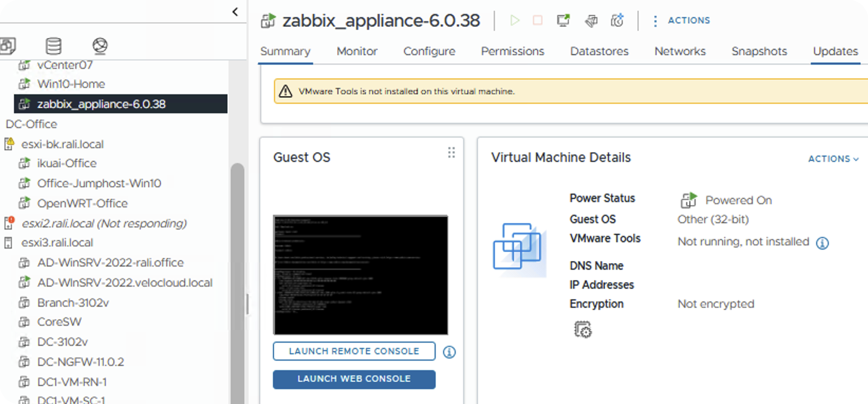Click the esxi3.rali.local host icon

coord(8,243)
